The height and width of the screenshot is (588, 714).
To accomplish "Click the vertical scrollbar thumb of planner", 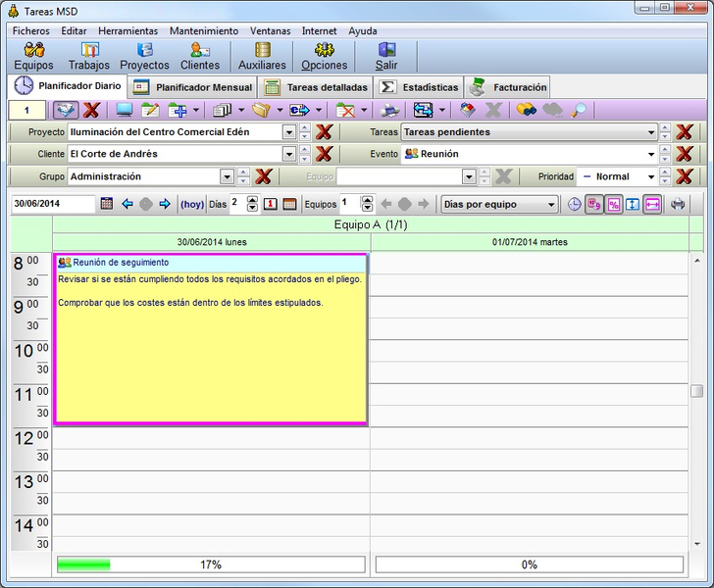I will 696,391.
